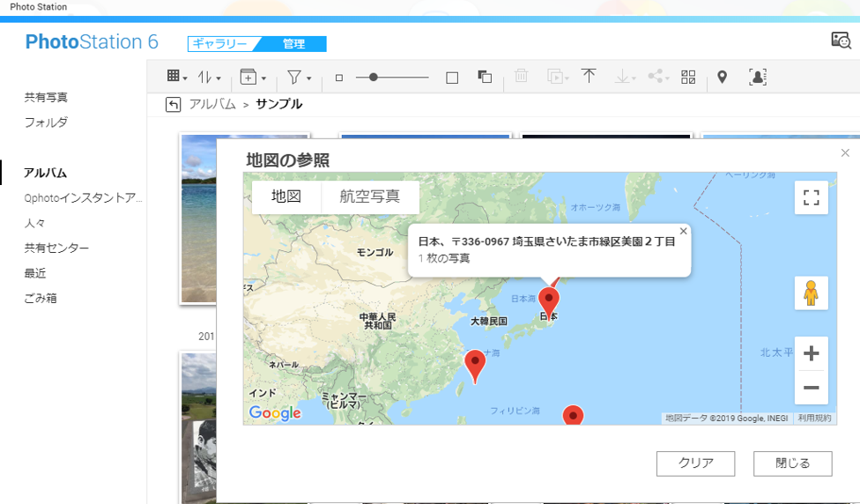Switch the map to 航空写真 view
Image resolution: width=860 pixels, height=504 pixels.
point(369,196)
